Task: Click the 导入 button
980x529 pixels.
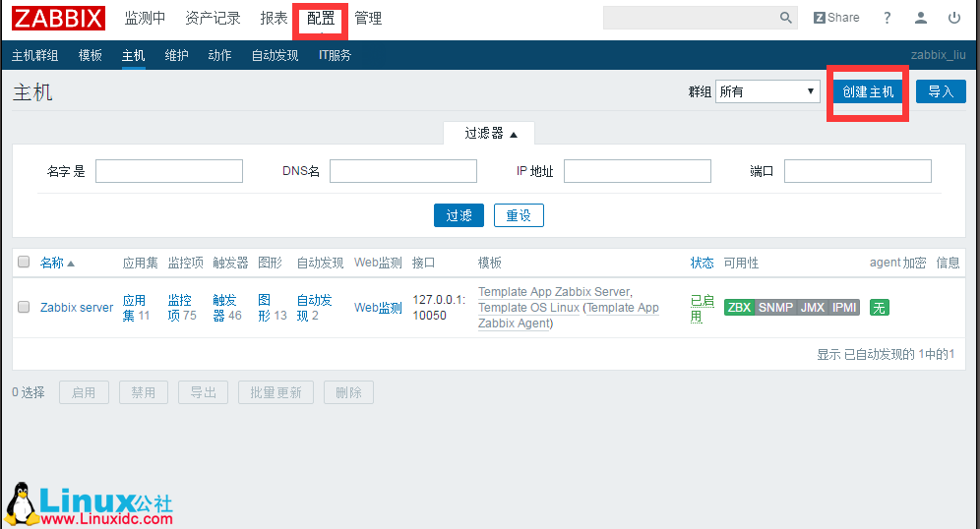Action: click(941, 91)
